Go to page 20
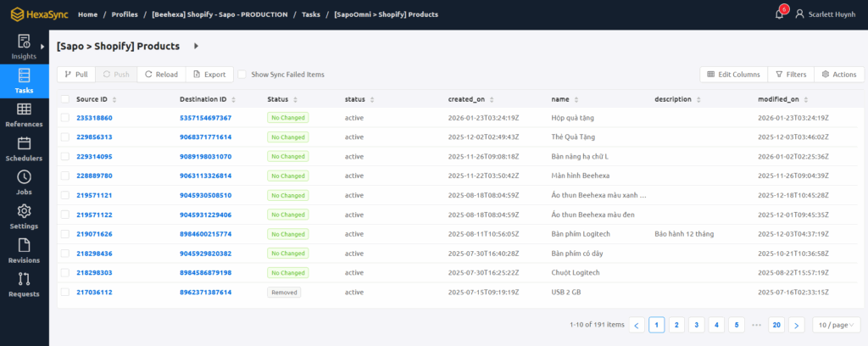 (776, 325)
